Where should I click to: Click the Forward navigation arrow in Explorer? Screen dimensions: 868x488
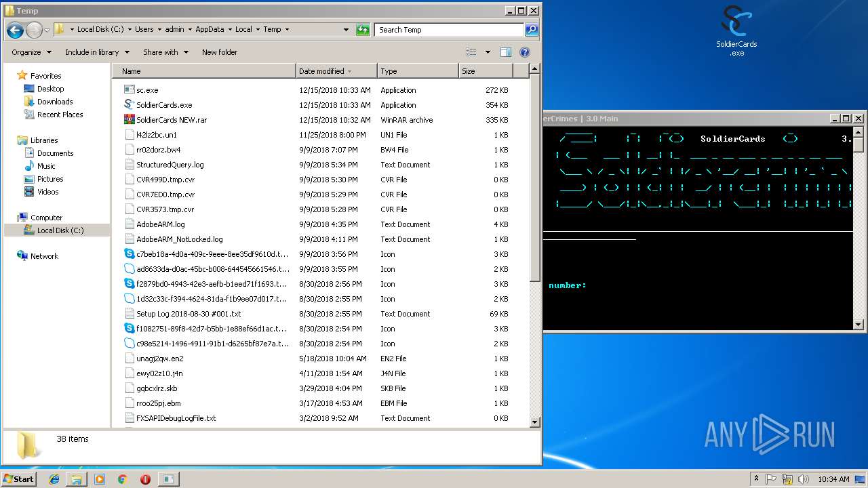click(x=34, y=30)
